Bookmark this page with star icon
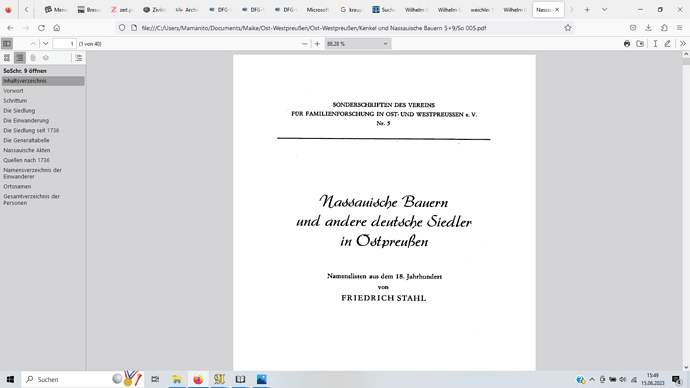Image resolution: width=690 pixels, height=388 pixels. (568, 28)
